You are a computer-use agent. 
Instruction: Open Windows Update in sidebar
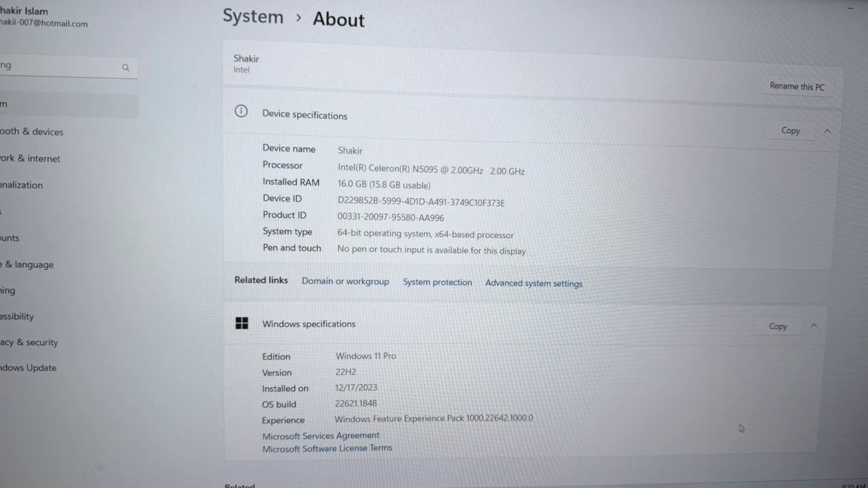point(28,368)
